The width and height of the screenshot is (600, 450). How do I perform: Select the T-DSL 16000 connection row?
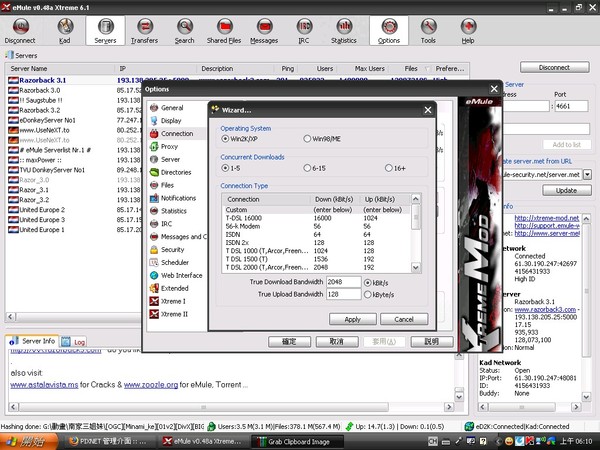316,218
